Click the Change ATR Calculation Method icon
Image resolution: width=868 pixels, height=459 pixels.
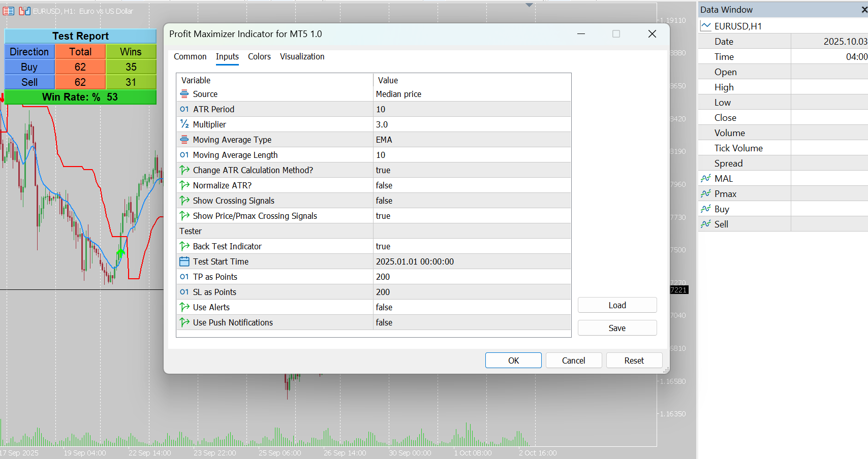tap(184, 170)
